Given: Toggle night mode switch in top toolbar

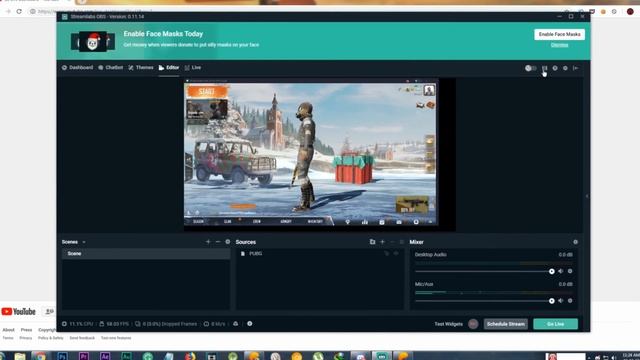Looking at the screenshot, I should [531, 68].
